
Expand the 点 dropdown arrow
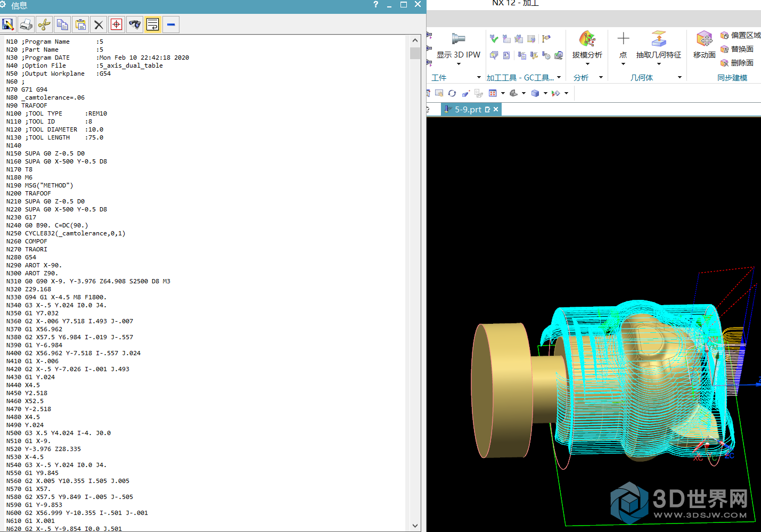pyautogui.click(x=623, y=64)
